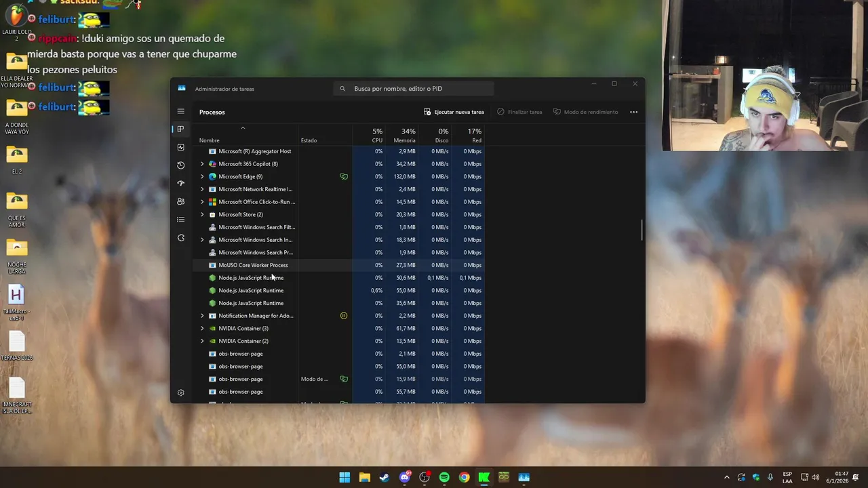Expand the Microsoft 365 Copilot (8) group

(x=201, y=164)
